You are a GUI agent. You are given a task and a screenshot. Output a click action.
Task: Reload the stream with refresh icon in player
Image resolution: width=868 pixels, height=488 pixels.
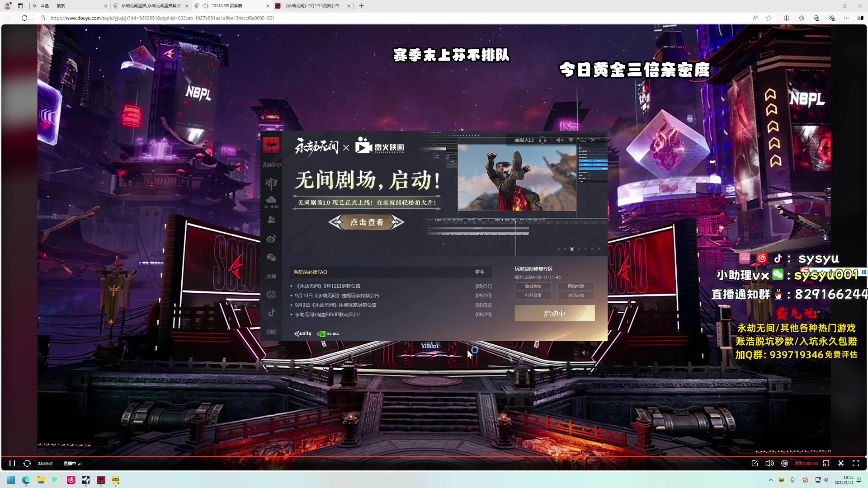click(x=27, y=464)
